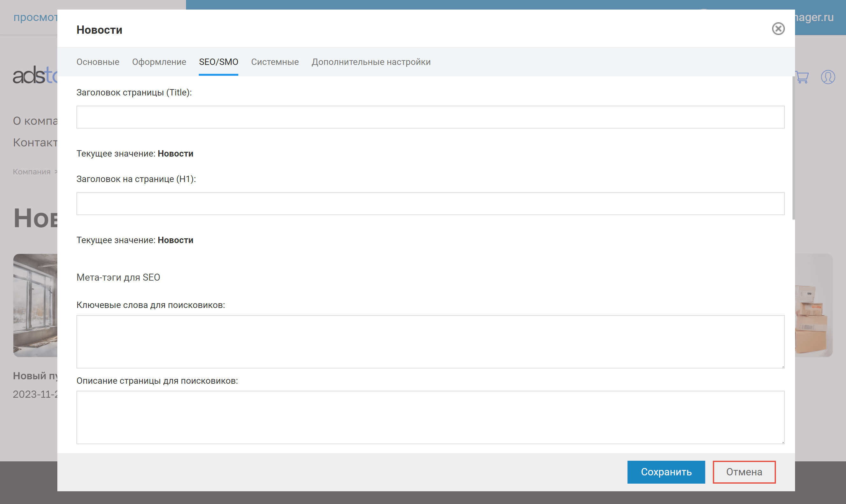Click the Сохранить button
The height and width of the screenshot is (504, 846).
(666, 472)
